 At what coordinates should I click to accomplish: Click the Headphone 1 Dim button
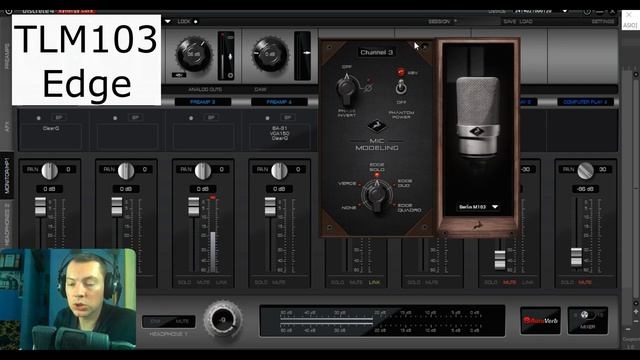(156, 322)
